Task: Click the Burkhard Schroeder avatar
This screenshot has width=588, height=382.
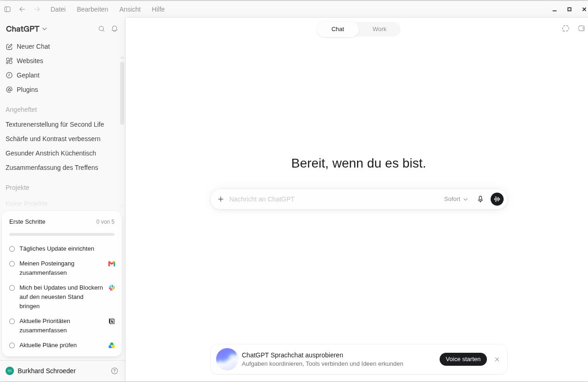Action: (10, 371)
